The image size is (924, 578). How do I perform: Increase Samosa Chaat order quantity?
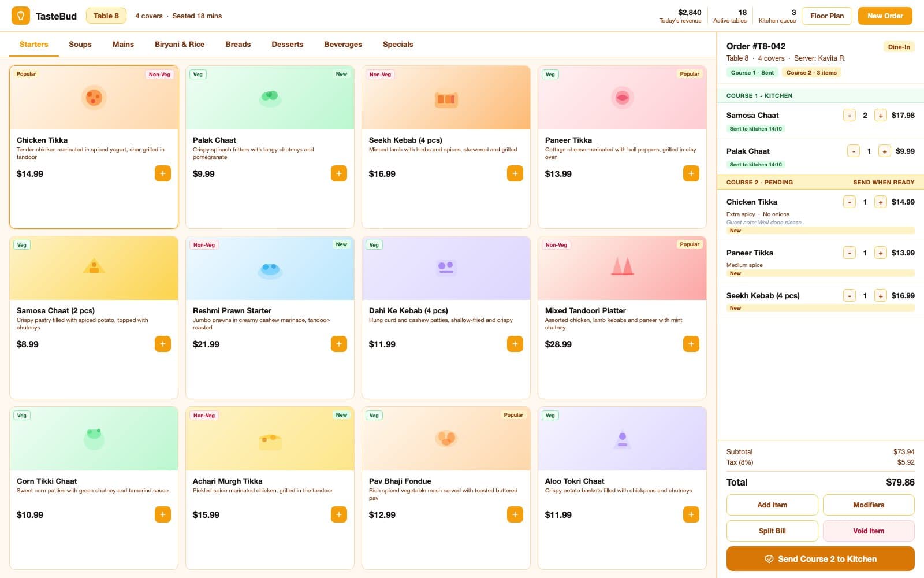[x=880, y=115]
